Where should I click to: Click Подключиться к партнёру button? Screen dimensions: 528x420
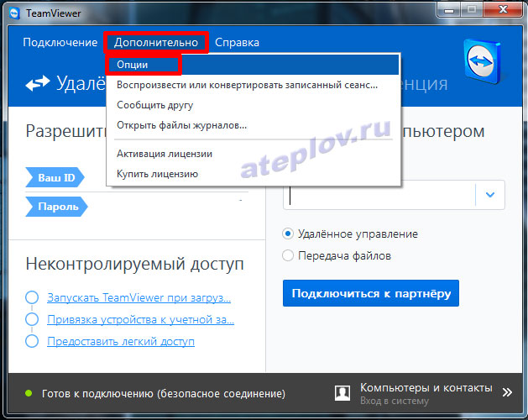371,293
